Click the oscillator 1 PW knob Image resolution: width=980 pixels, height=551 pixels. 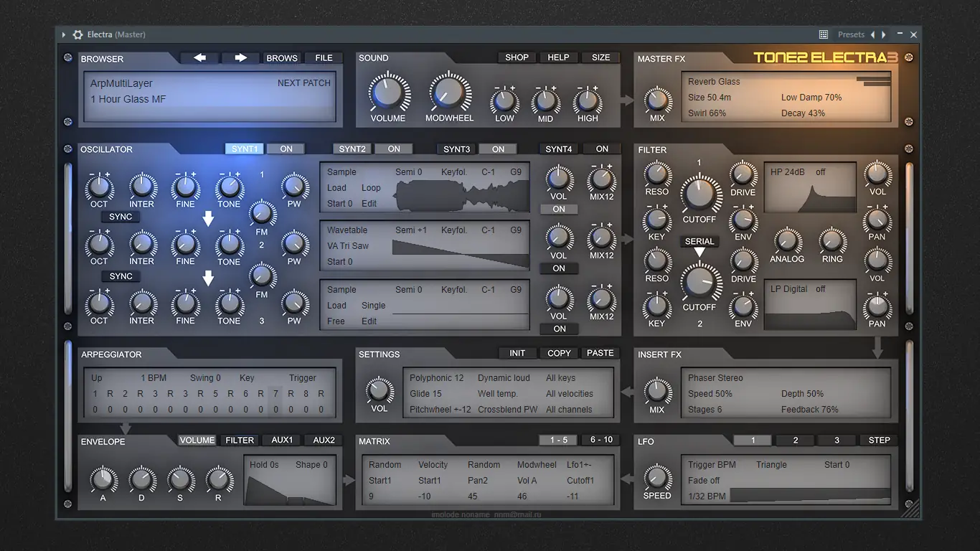pyautogui.click(x=294, y=187)
